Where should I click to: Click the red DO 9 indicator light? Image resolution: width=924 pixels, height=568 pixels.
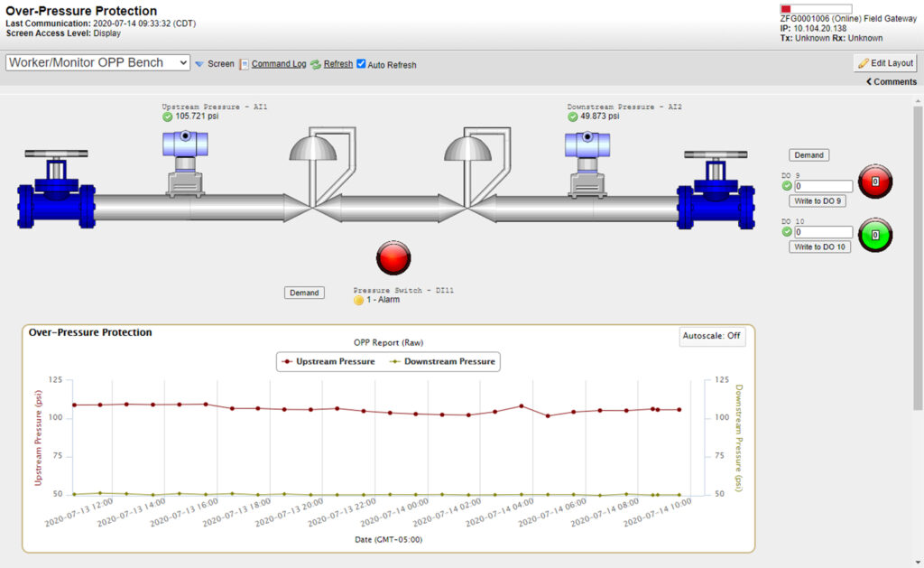click(x=874, y=182)
